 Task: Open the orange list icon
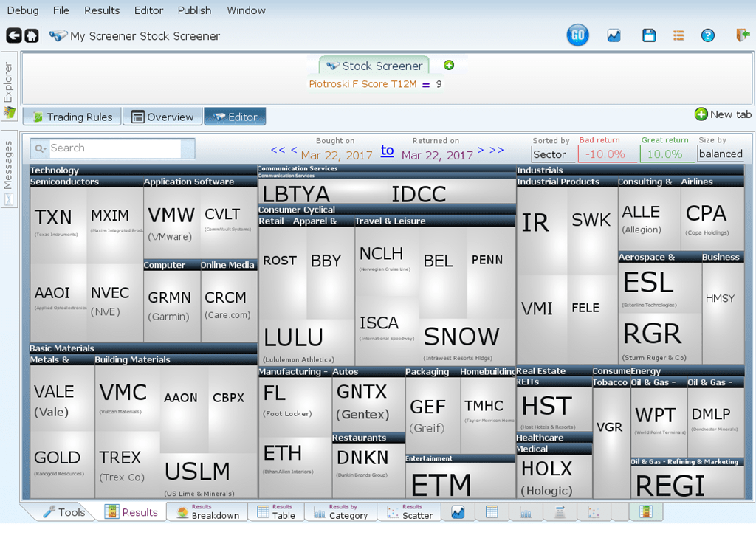coord(678,35)
